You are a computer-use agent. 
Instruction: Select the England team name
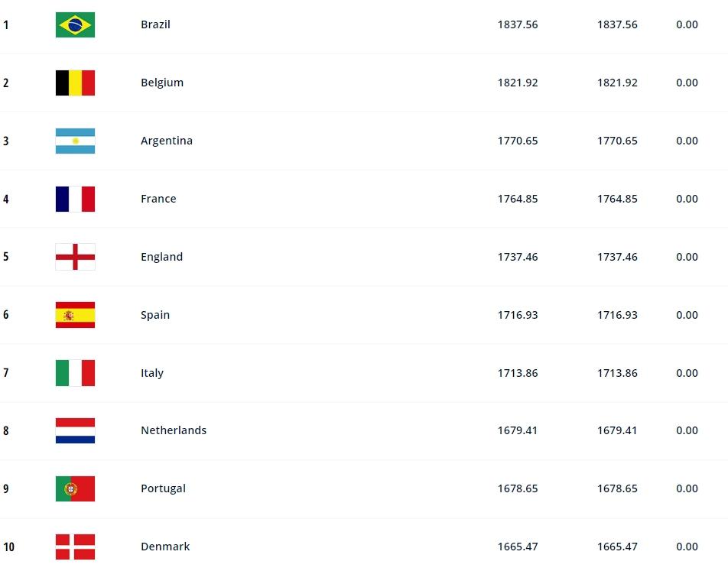[161, 257]
